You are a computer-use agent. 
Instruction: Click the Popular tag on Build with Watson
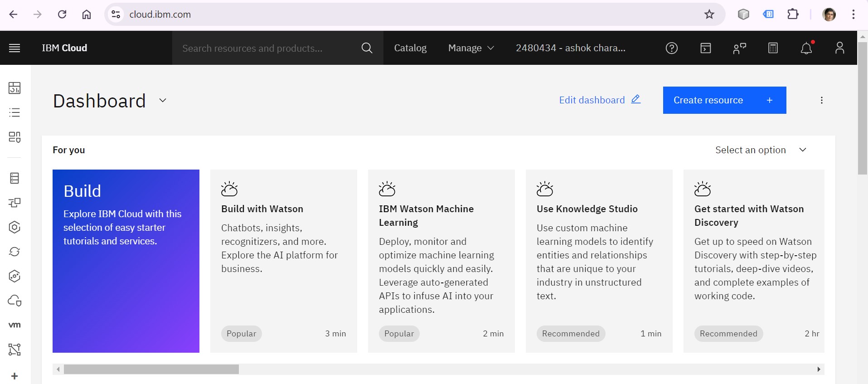tap(241, 334)
